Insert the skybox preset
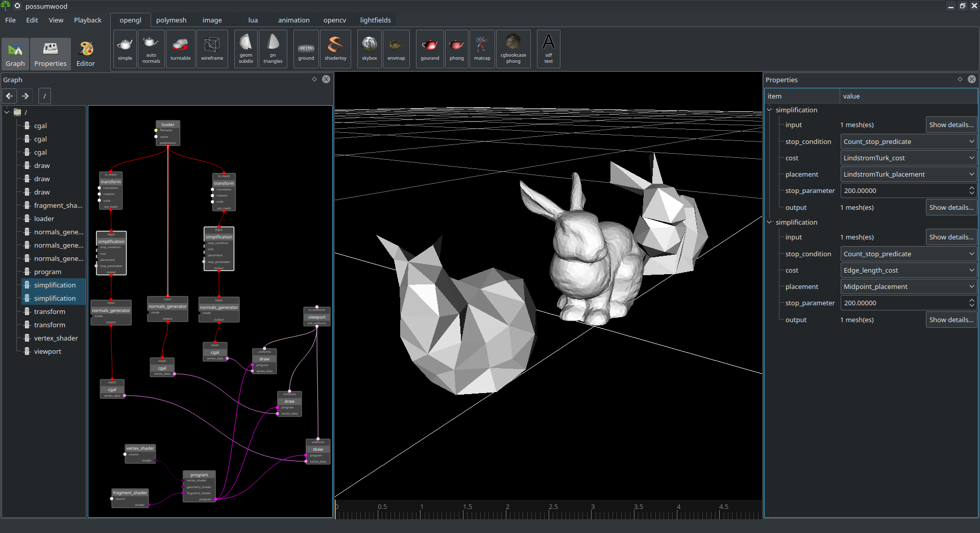The height and width of the screenshot is (533, 980). [x=370, y=49]
